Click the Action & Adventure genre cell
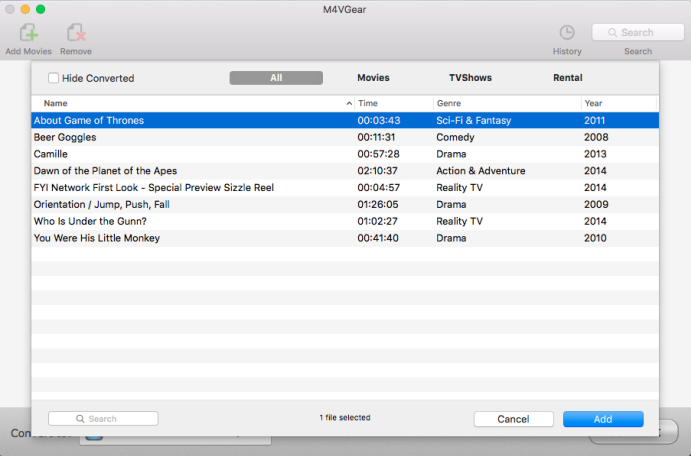Image resolution: width=691 pixels, height=456 pixels. tap(480, 171)
